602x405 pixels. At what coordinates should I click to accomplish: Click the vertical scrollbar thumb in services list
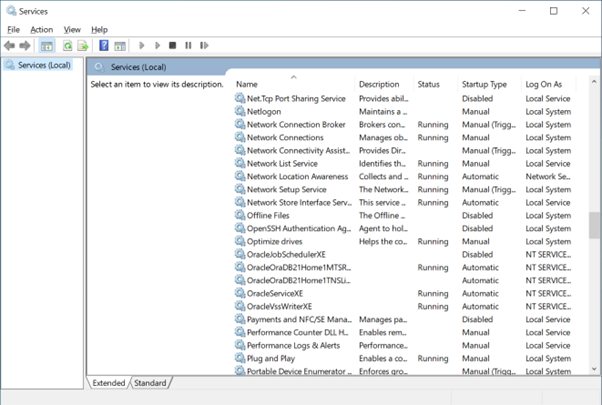[594, 226]
